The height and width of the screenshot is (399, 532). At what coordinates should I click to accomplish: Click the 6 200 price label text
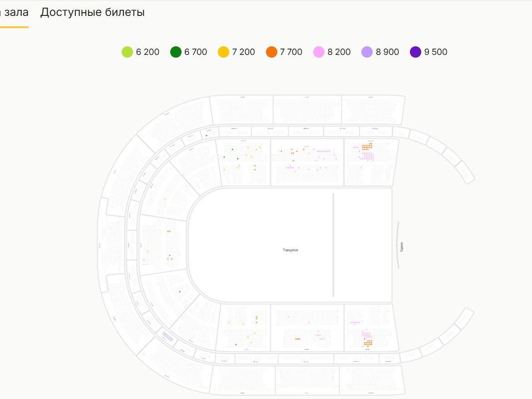pos(148,52)
